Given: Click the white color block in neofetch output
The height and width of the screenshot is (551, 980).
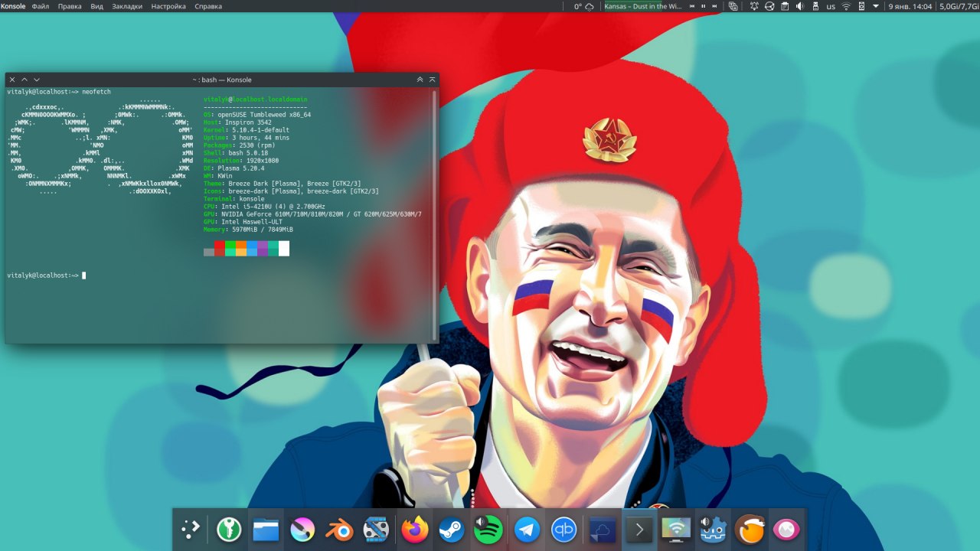Looking at the screenshot, I should click(284, 248).
